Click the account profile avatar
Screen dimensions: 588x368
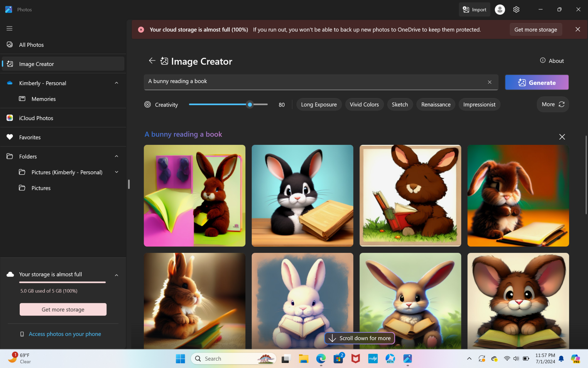click(500, 10)
